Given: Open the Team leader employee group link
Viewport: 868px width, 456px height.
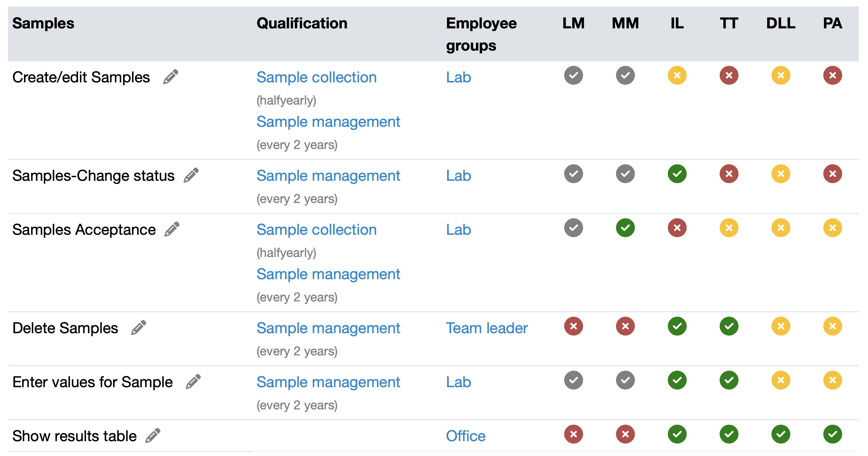Looking at the screenshot, I should (x=486, y=328).
